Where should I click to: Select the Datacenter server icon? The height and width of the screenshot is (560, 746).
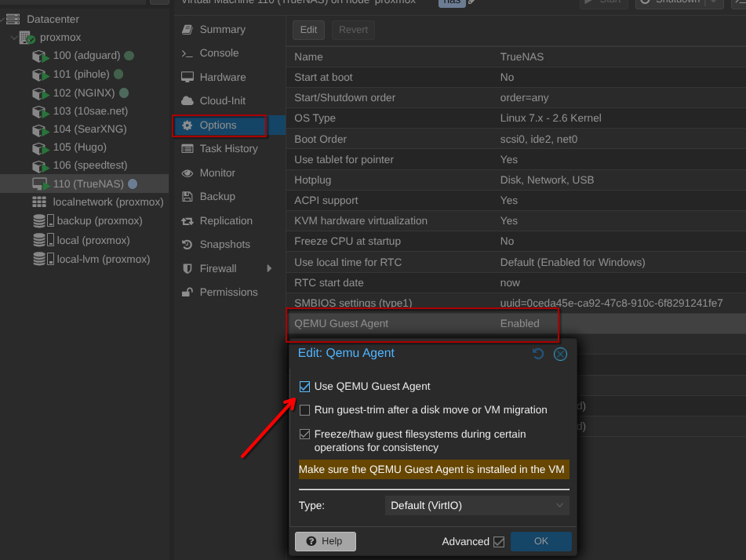click(13, 19)
